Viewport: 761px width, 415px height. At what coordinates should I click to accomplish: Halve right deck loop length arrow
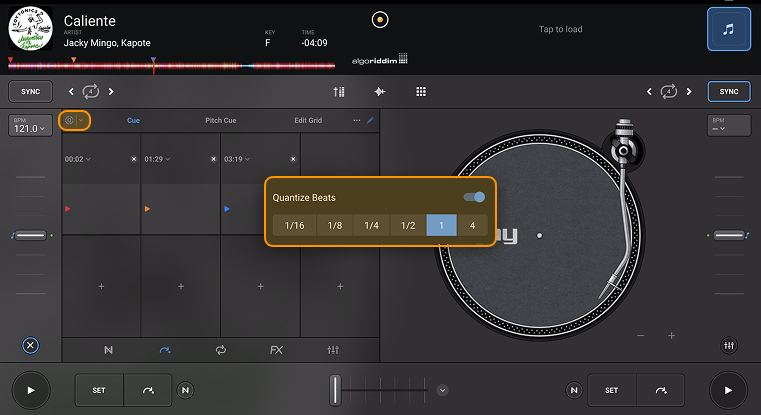(x=649, y=91)
